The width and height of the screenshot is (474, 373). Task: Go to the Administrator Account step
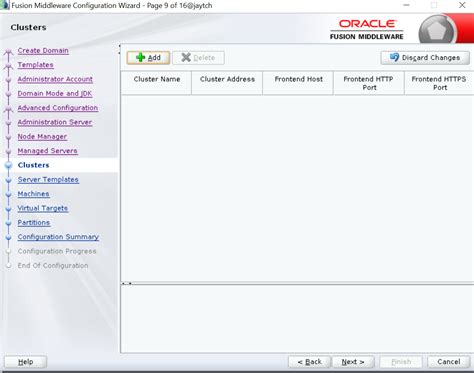[x=55, y=79]
